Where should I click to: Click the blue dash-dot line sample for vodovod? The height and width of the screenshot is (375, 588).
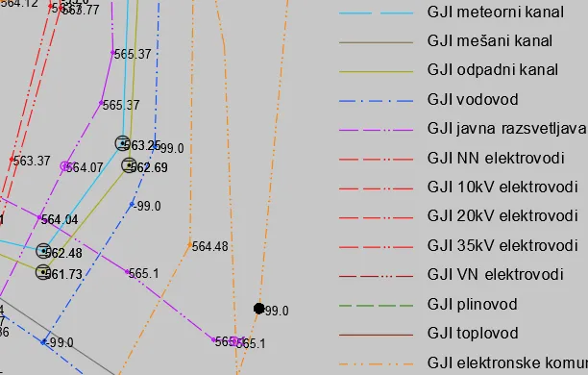pos(376,101)
